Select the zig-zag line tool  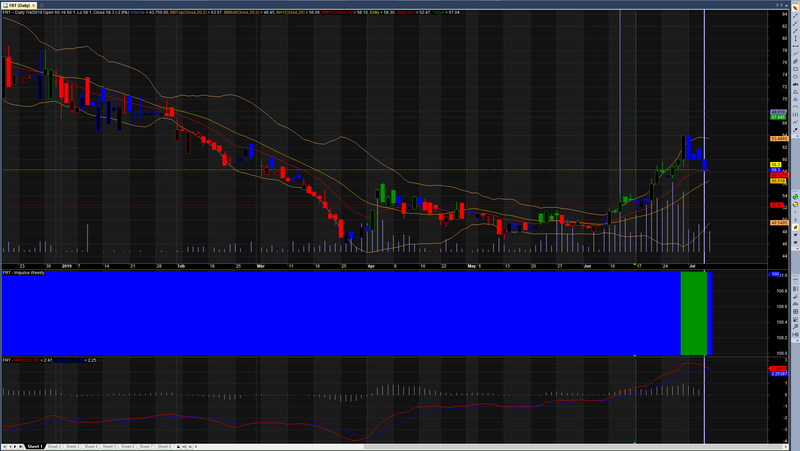point(795,122)
